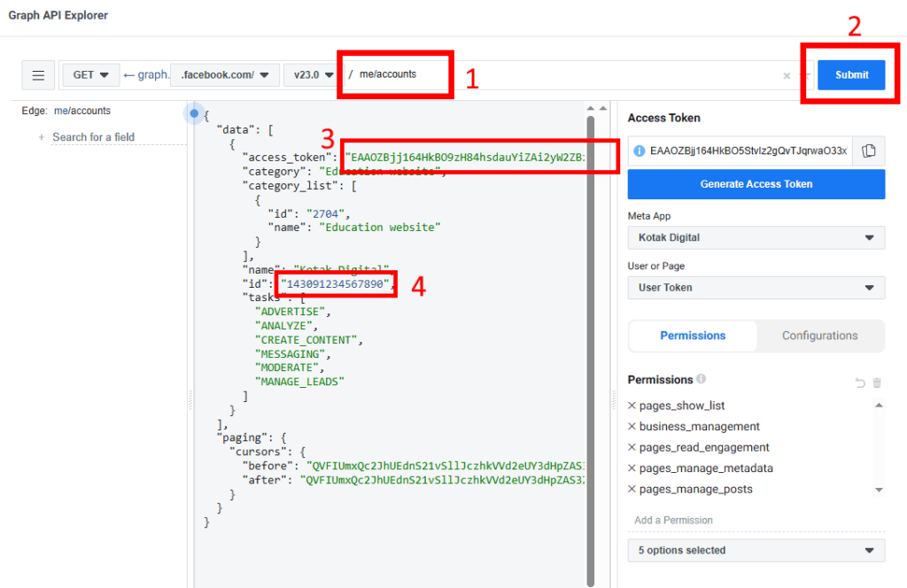Open the GET method dropdown
The width and height of the screenshot is (907, 588).
coord(91,75)
